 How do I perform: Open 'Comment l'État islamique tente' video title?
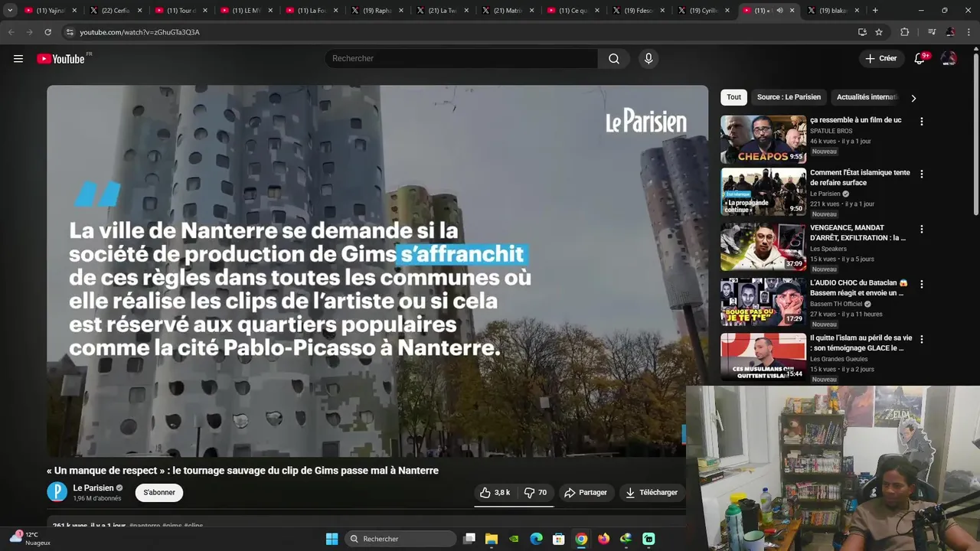pos(860,178)
